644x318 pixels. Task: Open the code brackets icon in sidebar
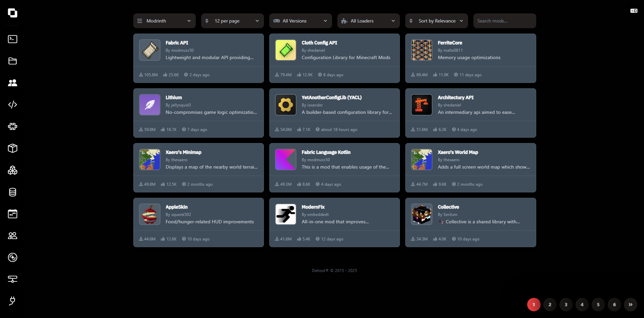[12, 105]
